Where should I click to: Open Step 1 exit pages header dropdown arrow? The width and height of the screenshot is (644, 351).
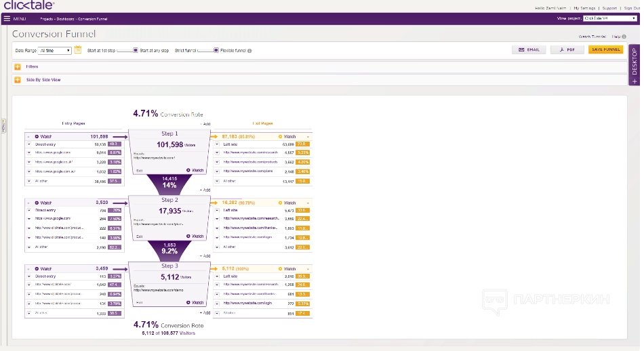(308, 137)
